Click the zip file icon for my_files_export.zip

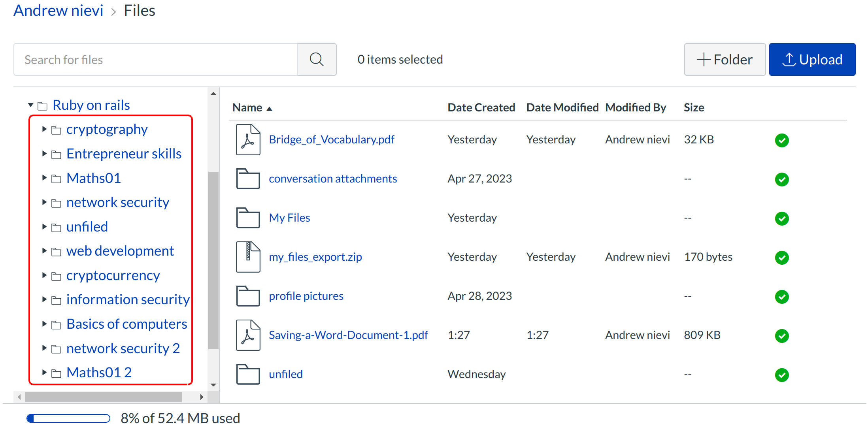tap(248, 257)
